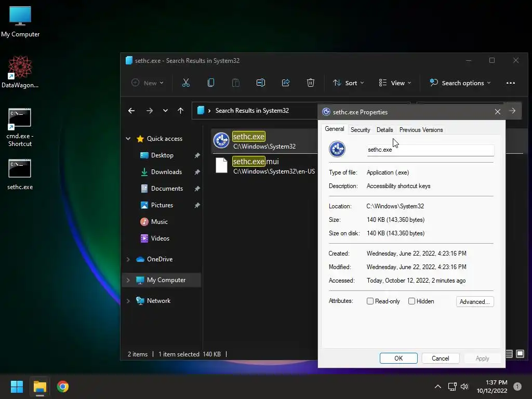Close the sethc.exe Properties dialog
Image resolution: width=532 pixels, height=399 pixels.
[497, 112]
